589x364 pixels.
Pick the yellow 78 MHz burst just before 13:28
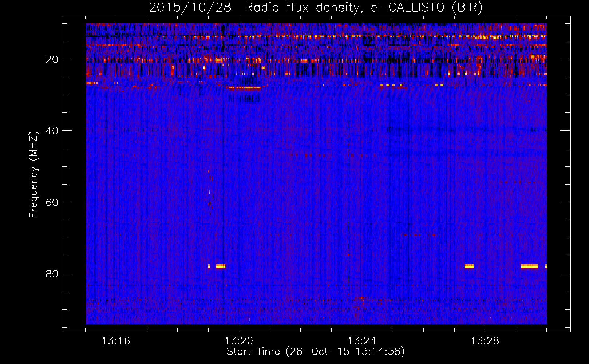tap(469, 266)
